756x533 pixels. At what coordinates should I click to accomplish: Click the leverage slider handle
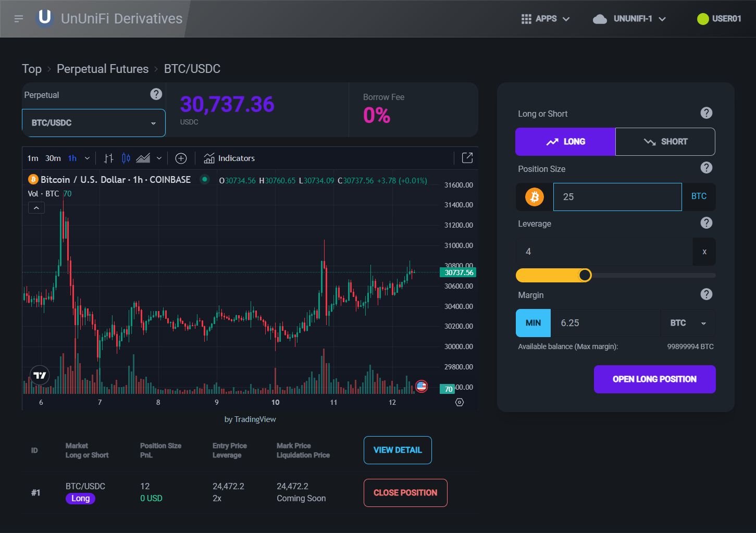click(585, 275)
